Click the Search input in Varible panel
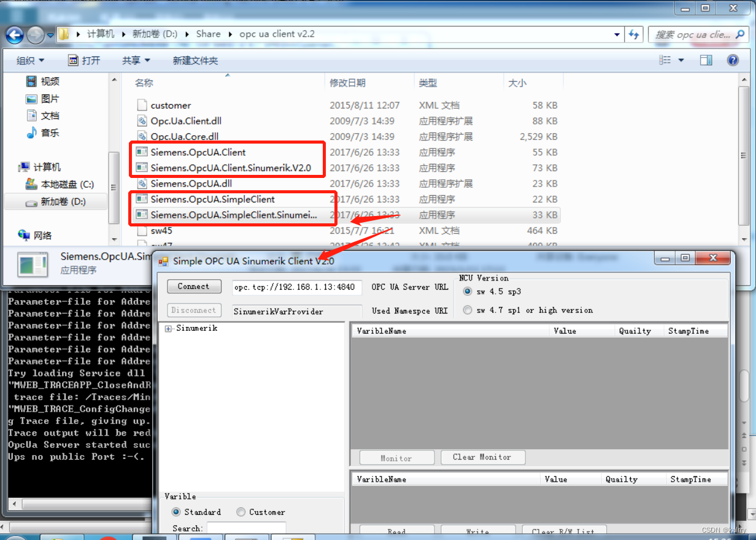This screenshot has height=540, width=756. [x=246, y=528]
